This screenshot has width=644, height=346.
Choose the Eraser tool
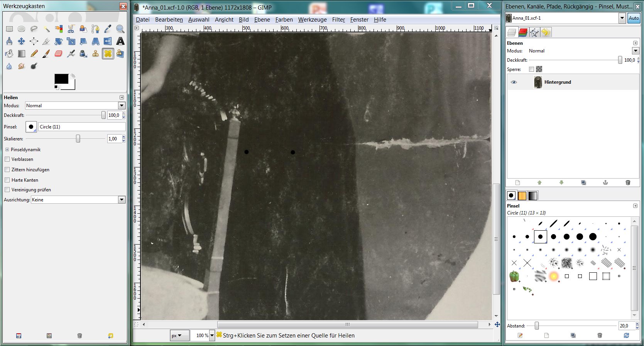click(x=59, y=54)
